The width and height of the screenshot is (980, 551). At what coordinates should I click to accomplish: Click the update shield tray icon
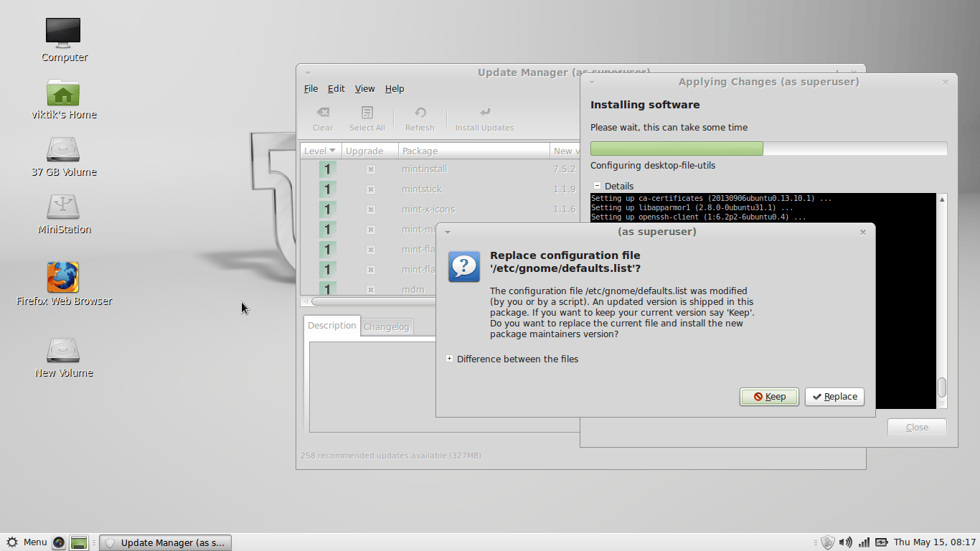coord(827,542)
